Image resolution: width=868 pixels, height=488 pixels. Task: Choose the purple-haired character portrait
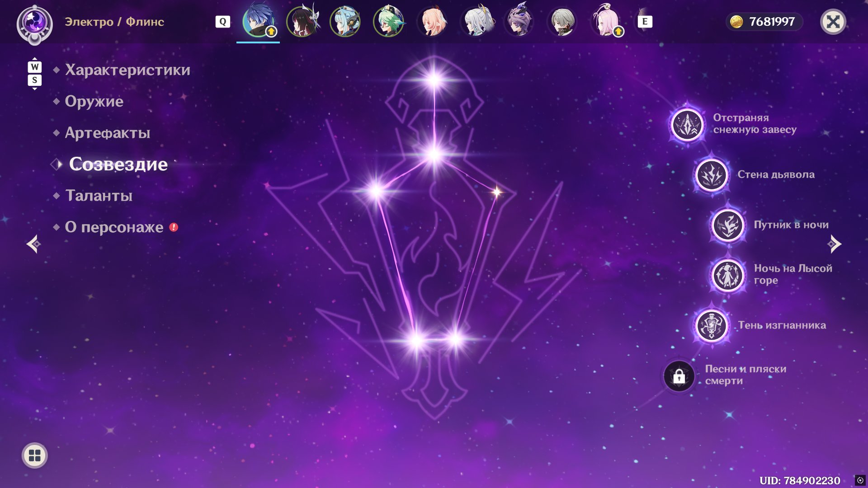pyautogui.click(x=519, y=21)
